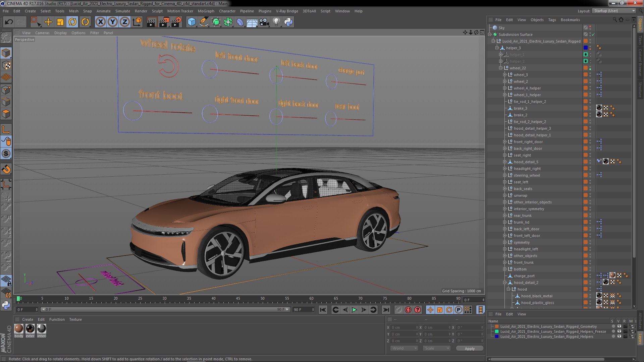The image size is (644, 362).
Task: Open viewport Cameras menu
Action: click(42, 33)
